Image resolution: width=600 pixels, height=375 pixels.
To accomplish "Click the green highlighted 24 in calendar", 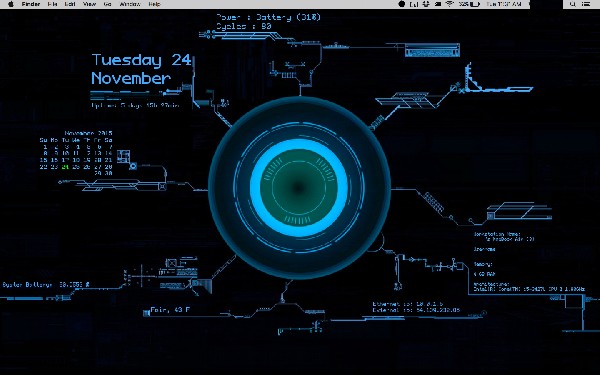I will [x=66, y=167].
